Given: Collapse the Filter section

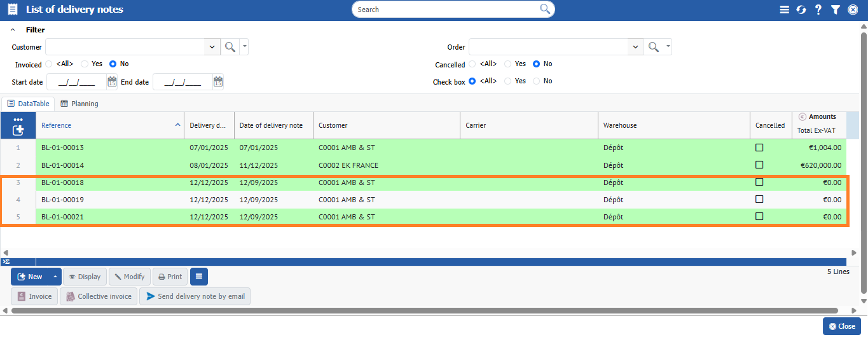Looking at the screenshot, I should [x=13, y=30].
